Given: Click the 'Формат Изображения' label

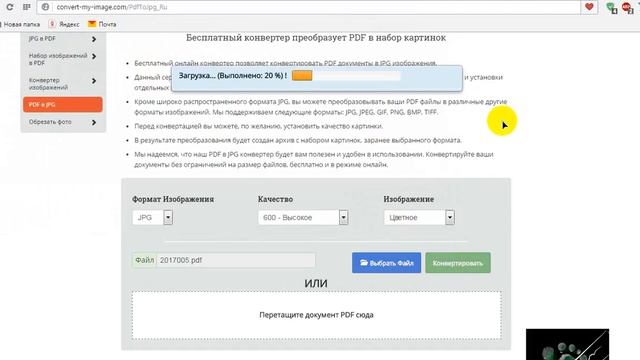Looking at the screenshot, I should pyautogui.click(x=173, y=199).
